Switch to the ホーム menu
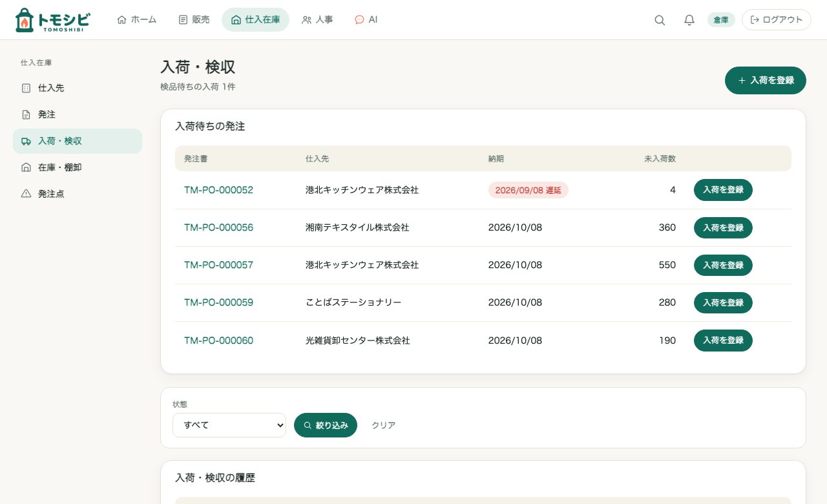 (x=136, y=20)
